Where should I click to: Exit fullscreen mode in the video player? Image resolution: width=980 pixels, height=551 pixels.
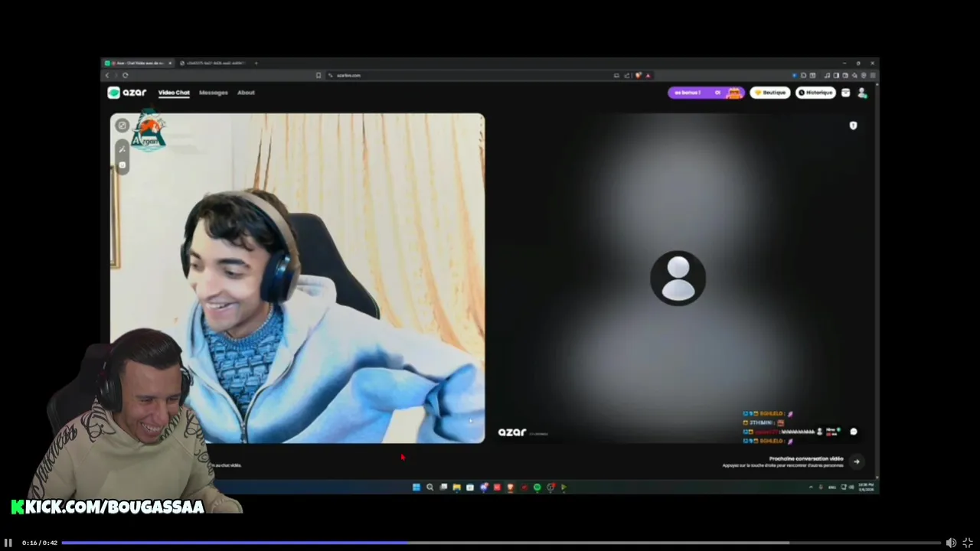pos(968,543)
